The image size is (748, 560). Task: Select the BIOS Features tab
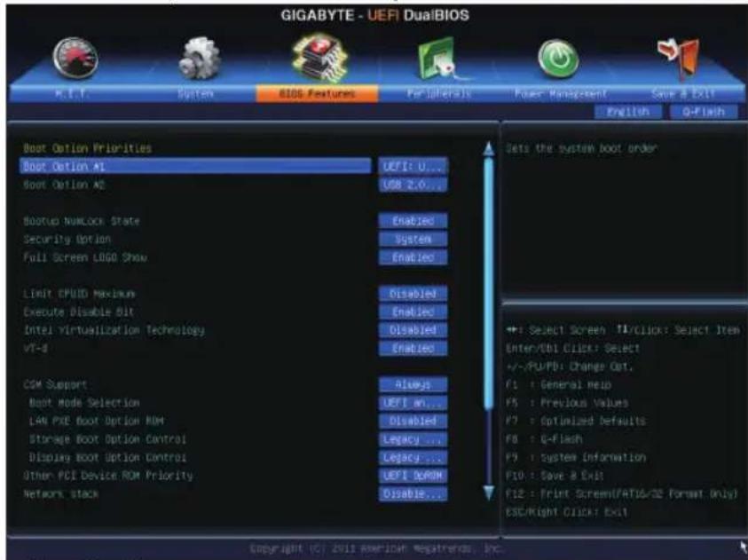click(x=318, y=93)
